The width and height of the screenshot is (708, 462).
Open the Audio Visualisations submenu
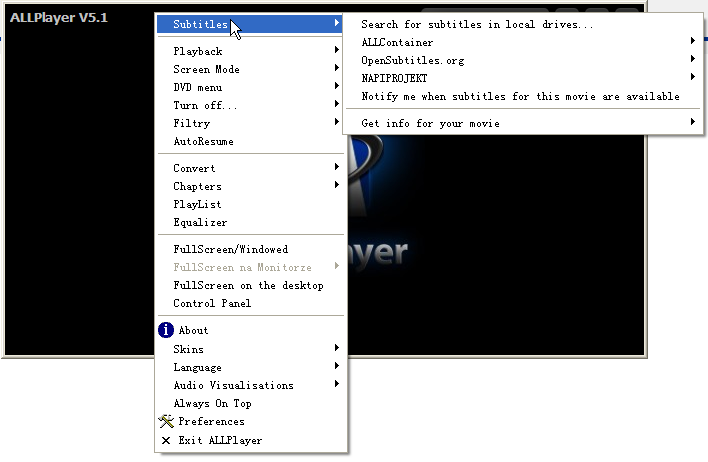click(x=251, y=385)
